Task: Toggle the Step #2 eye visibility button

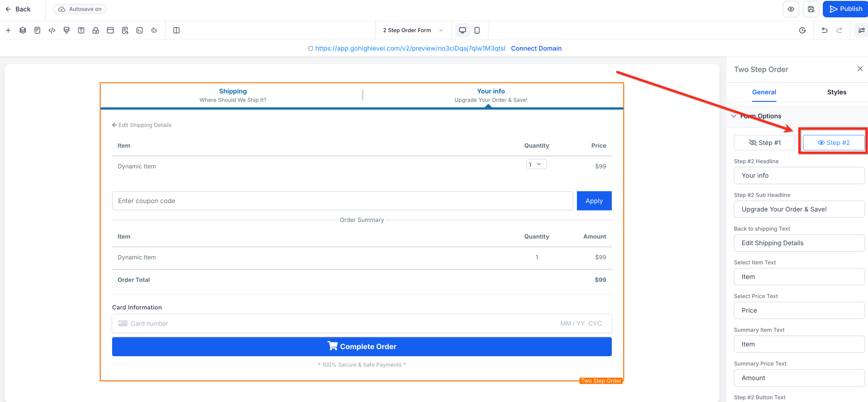Action: [834, 142]
